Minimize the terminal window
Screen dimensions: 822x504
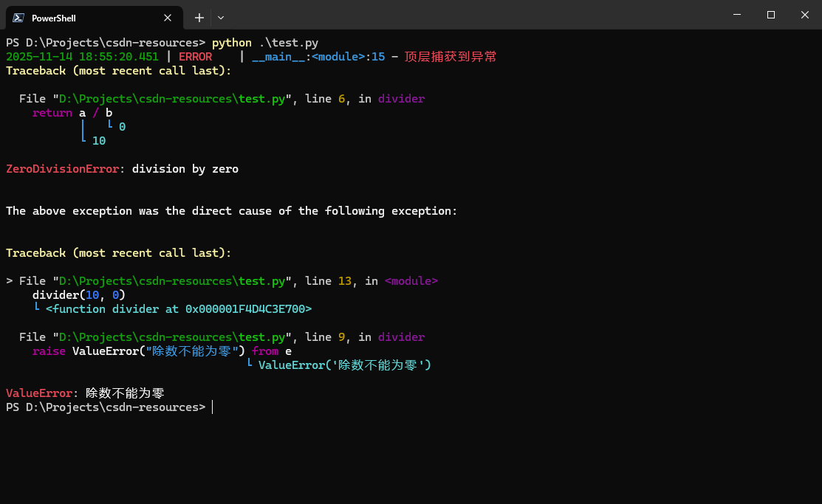[x=737, y=15]
